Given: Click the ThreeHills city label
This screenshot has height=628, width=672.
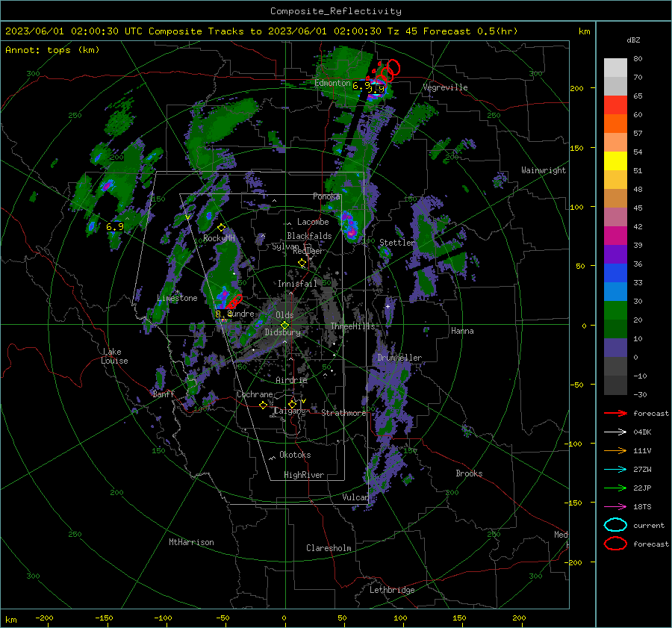Looking at the screenshot, I should (352, 326).
